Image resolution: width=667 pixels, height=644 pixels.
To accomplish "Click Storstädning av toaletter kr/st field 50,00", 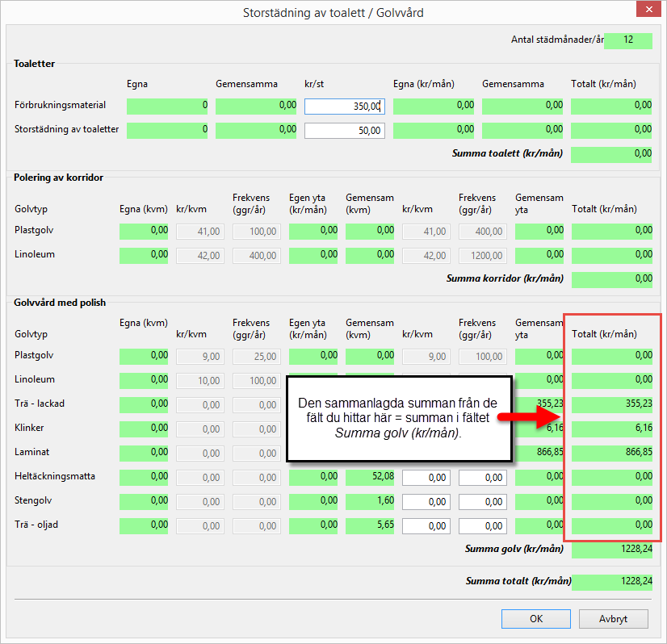I will pos(345,131).
